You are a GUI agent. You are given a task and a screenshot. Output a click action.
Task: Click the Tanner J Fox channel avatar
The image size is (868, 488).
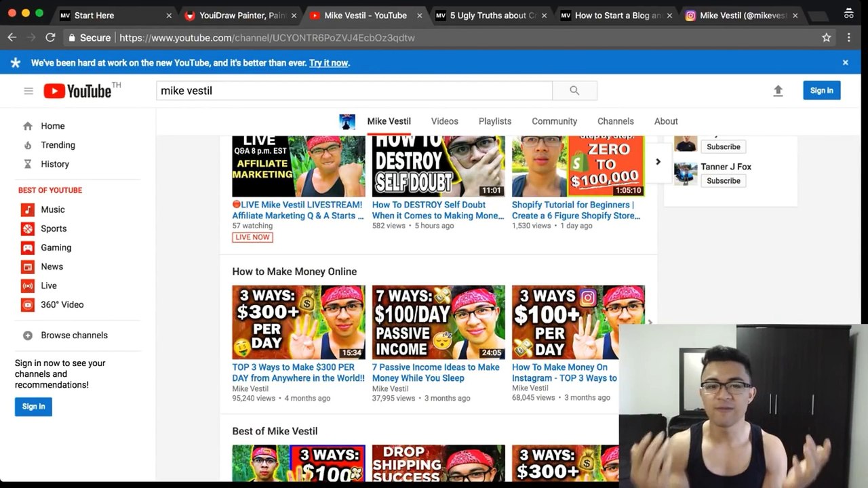coord(686,174)
